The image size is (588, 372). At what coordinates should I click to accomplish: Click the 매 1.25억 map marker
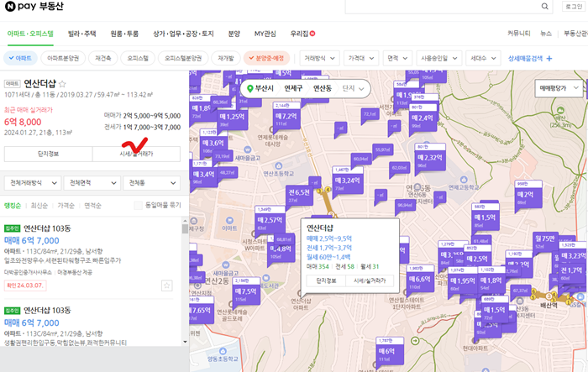pos(233,117)
